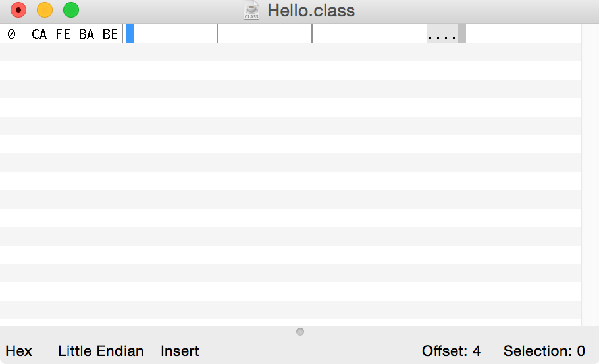Select the FE hex byte
Image resolution: width=599 pixels, height=364 pixels.
[63, 34]
